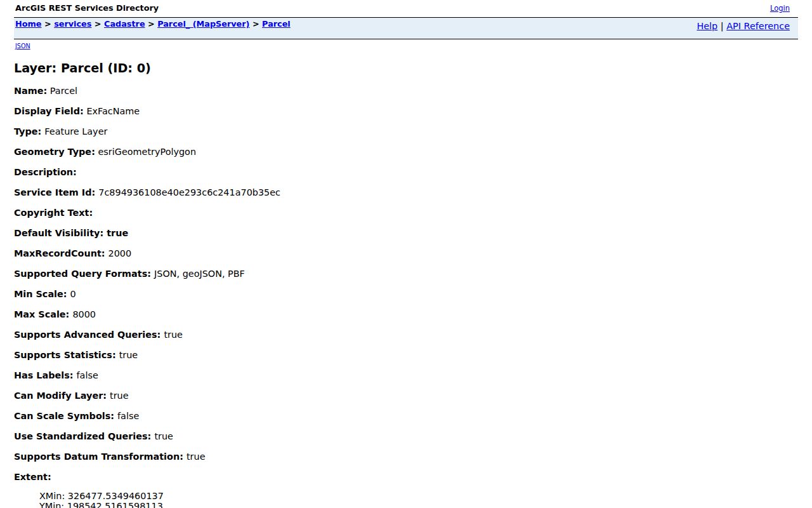Click the Description label
Screen dimensions: 812x508
(x=45, y=172)
